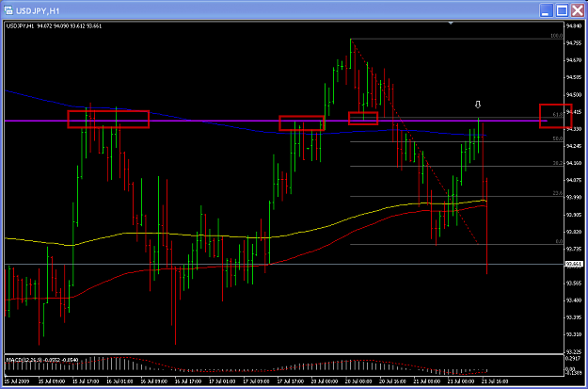Click the 93.735 price scale label
Screen dimensions: 588x389
point(574,249)
